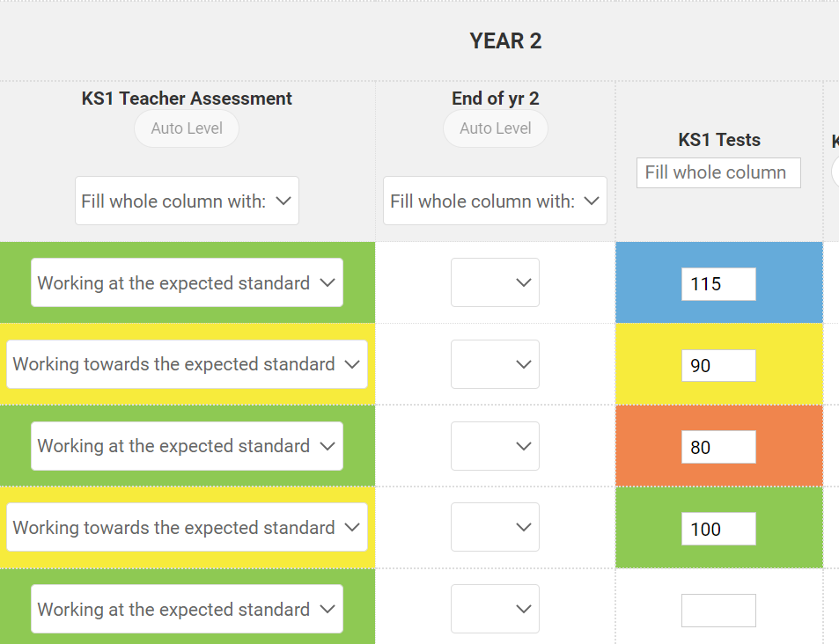Open first row End of yr 2 dropdown
This screenshot has height=644, width=839.
[x=495, y=282]
